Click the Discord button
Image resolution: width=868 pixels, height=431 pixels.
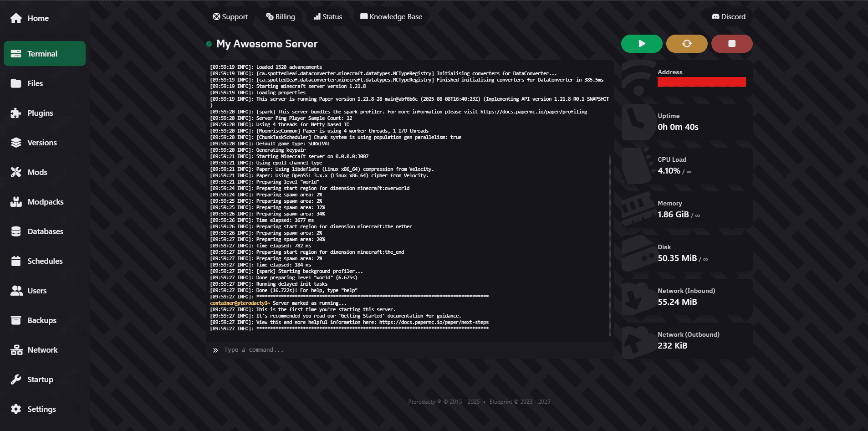(729, 17)
